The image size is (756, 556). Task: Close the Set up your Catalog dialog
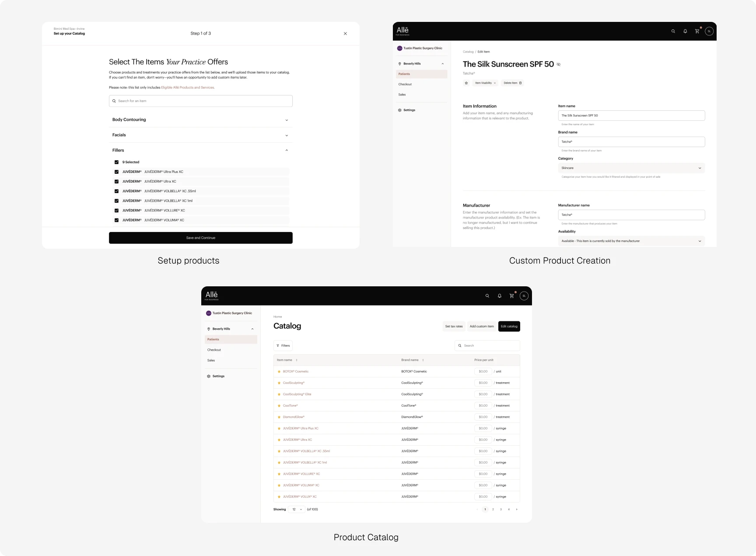pos(345,33)
